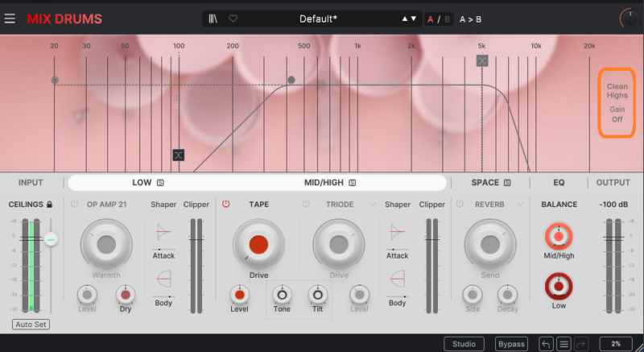Click the CEILINGS lock icon
644x352 pixels.
click(51, 205)
